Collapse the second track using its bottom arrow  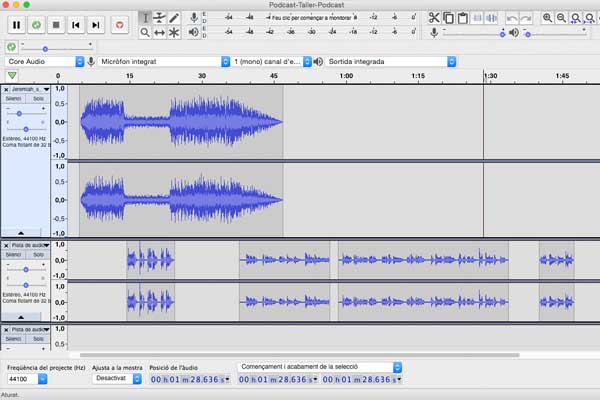pyautogui.click(x=21, y=317)
